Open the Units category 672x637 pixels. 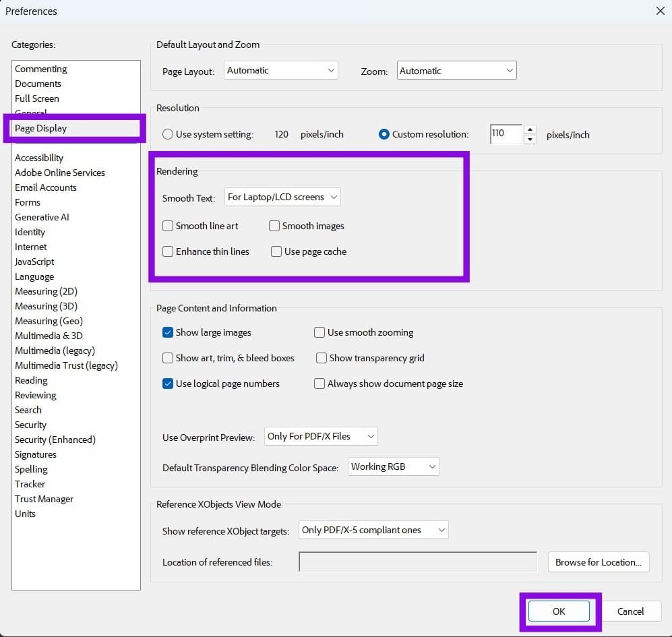click(26, 514)
